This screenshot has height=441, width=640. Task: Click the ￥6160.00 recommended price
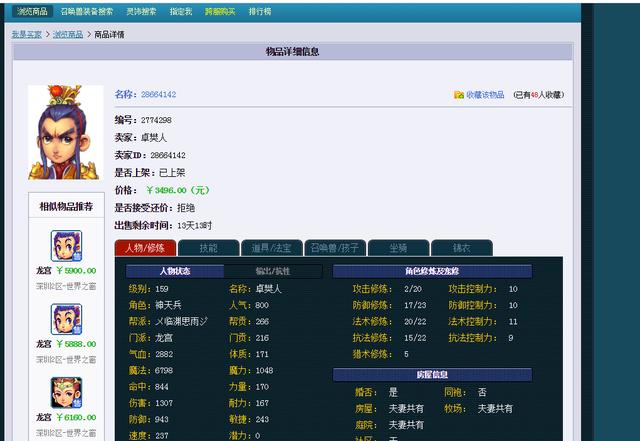(x=76, y=418)
